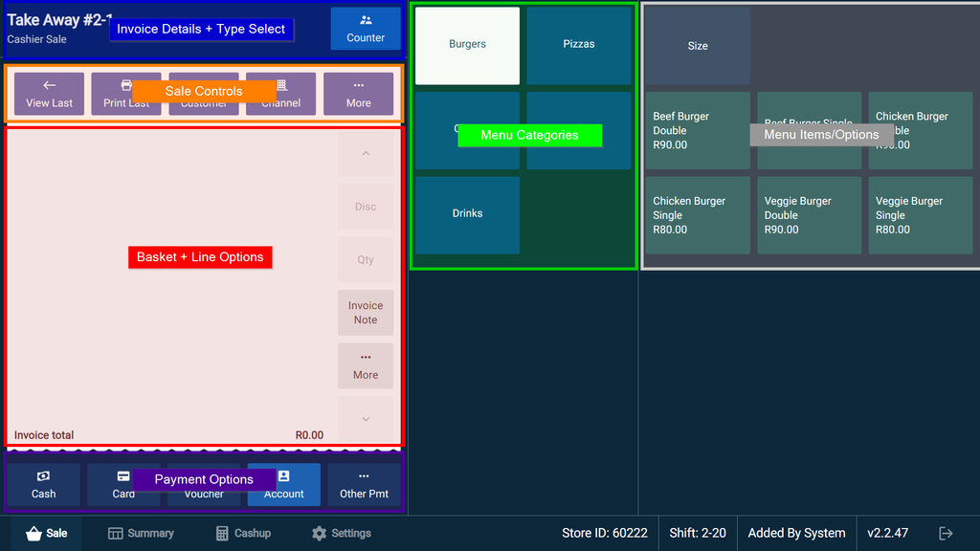Switch to the Cashup tab
The image size is (980, 551).
(x=243, y=533)
